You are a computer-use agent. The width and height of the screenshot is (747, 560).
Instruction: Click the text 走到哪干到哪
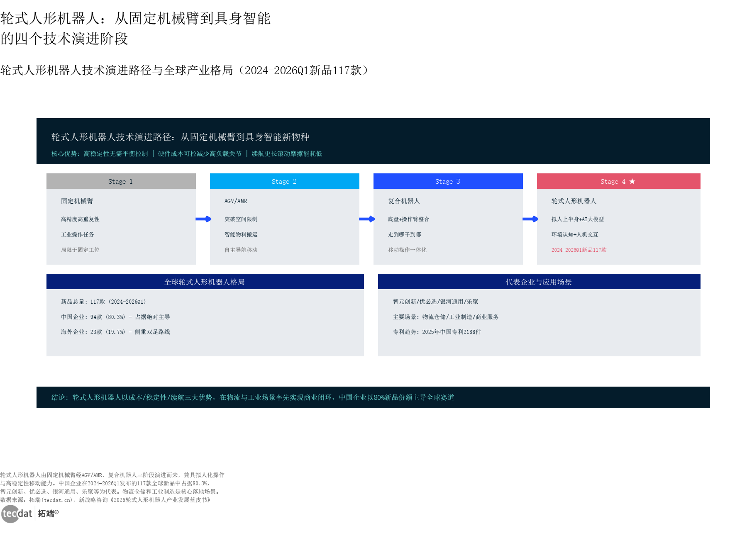tap(405, 234)
